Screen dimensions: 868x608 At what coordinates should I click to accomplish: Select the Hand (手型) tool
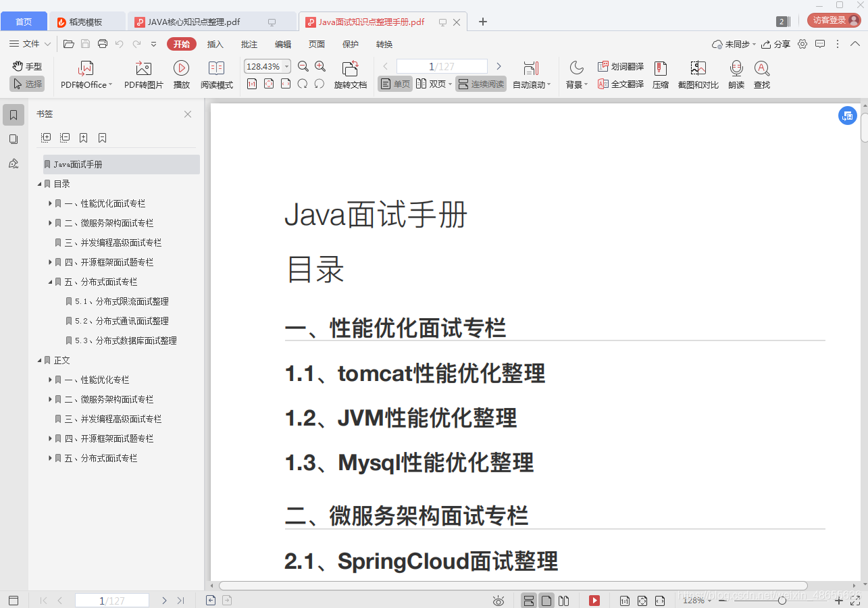pos(27,66)
